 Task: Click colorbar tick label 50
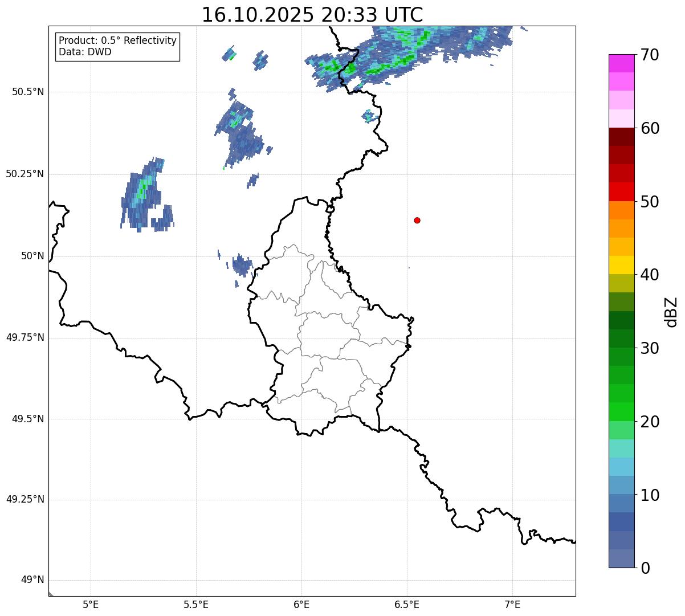tap(650, 202)
